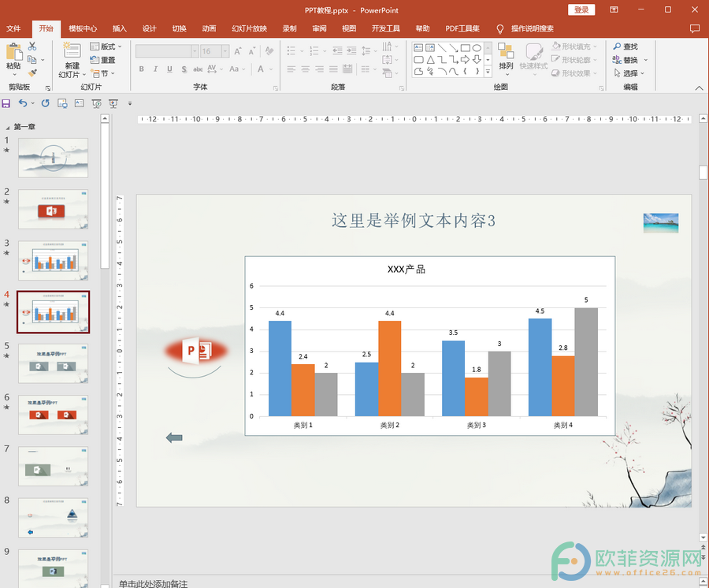Click the Replace (替换) button
709x588 pixels.
tap(625, 60)
